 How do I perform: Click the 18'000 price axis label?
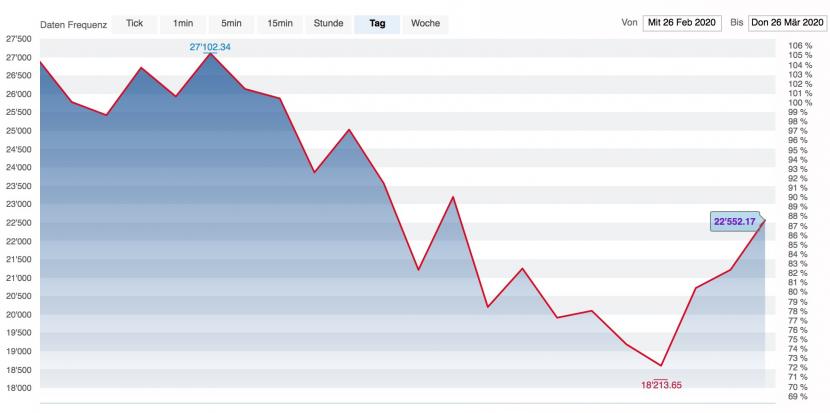click(x=17, y=388)
